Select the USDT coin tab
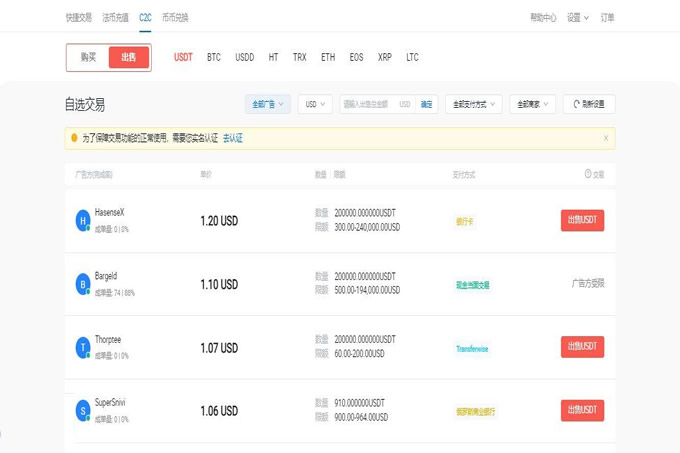 183,57
